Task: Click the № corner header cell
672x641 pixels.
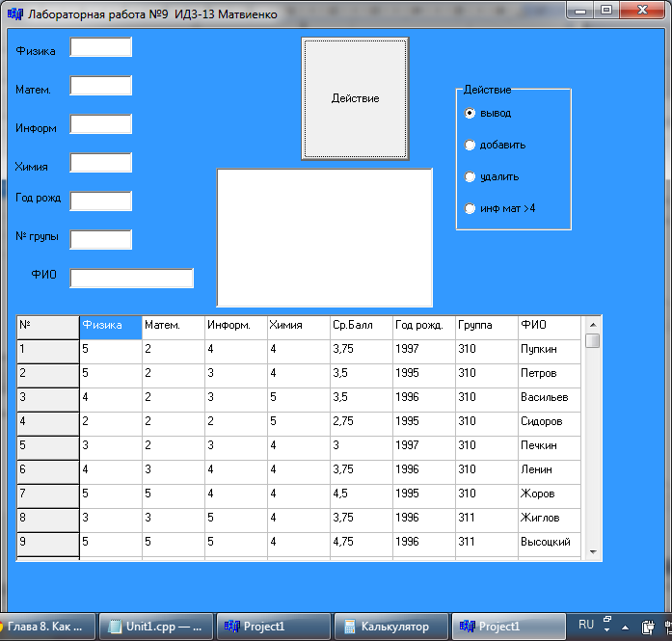Action: [x=48, y=328]
